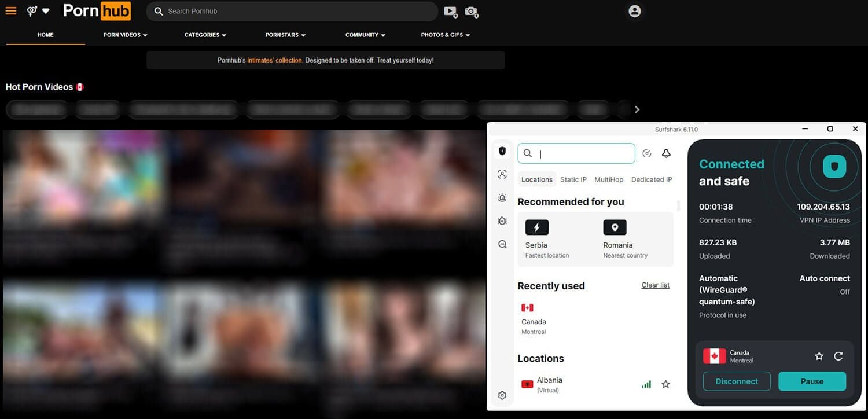Click the Clear list link
Image resolution: width=868 pixels, height=419 pixels.
656,285
